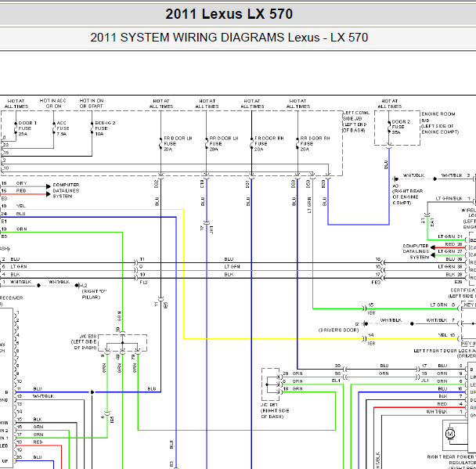Viewport: 476px width, 469px height.
Task: Click the IE6 connector at pin 15
Action: 371,312
